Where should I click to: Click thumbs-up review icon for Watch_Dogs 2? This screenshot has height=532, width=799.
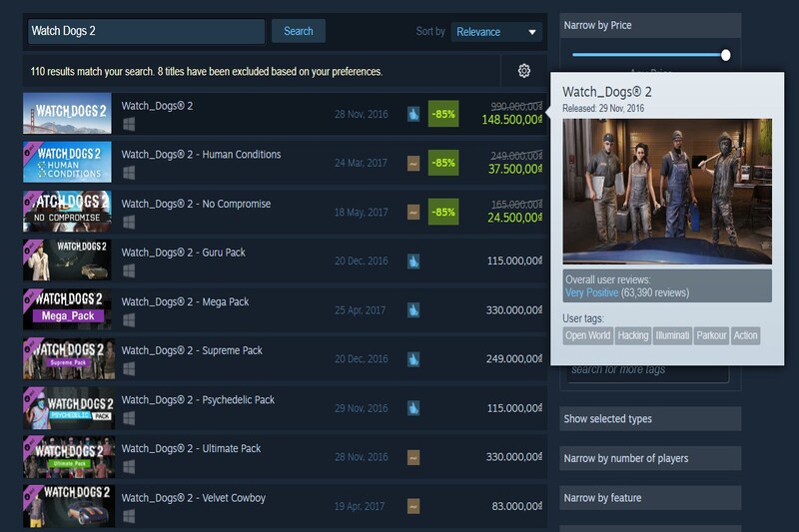click(x=413, y=114)
